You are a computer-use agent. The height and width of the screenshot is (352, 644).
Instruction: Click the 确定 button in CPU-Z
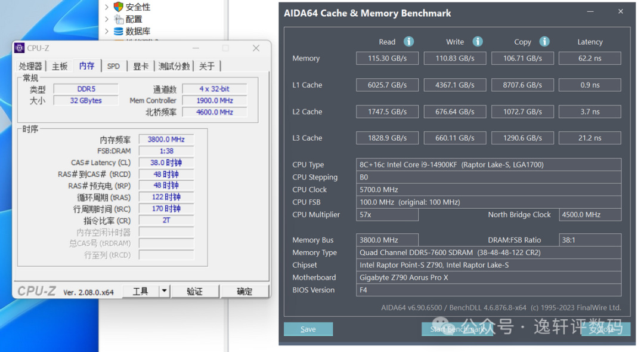244,291
